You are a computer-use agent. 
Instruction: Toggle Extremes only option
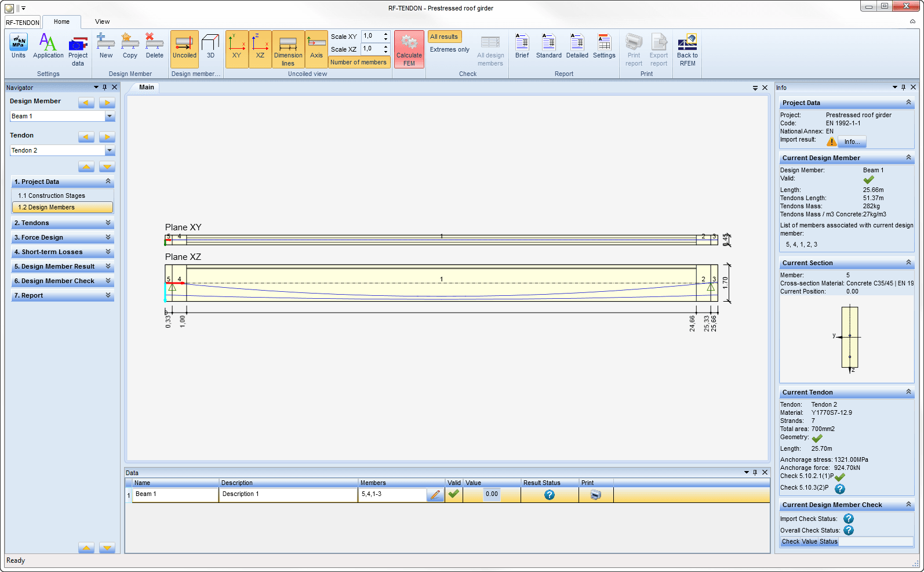click(450, 49)
